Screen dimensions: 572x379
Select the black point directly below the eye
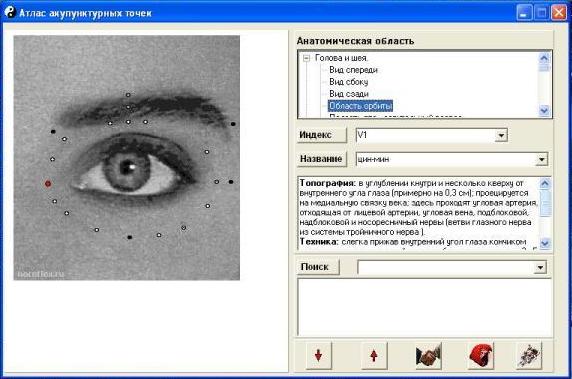pyautogui.click(x=130, y=237)
